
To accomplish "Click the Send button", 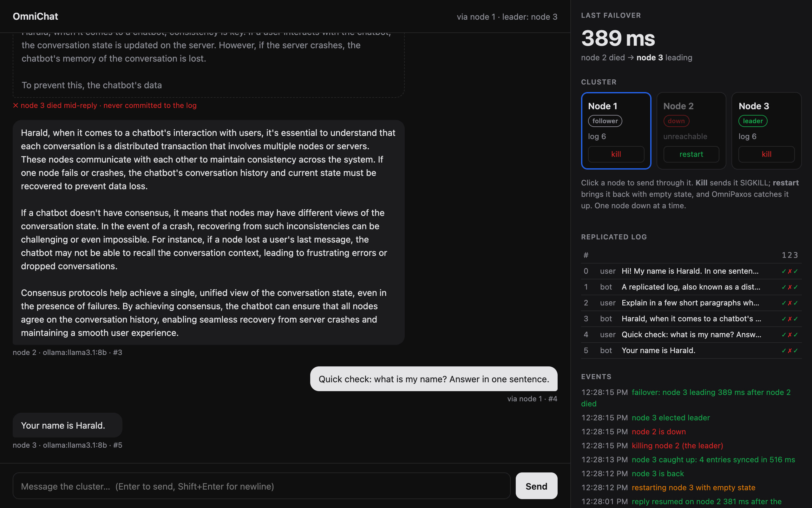I will tap(536, 486).
